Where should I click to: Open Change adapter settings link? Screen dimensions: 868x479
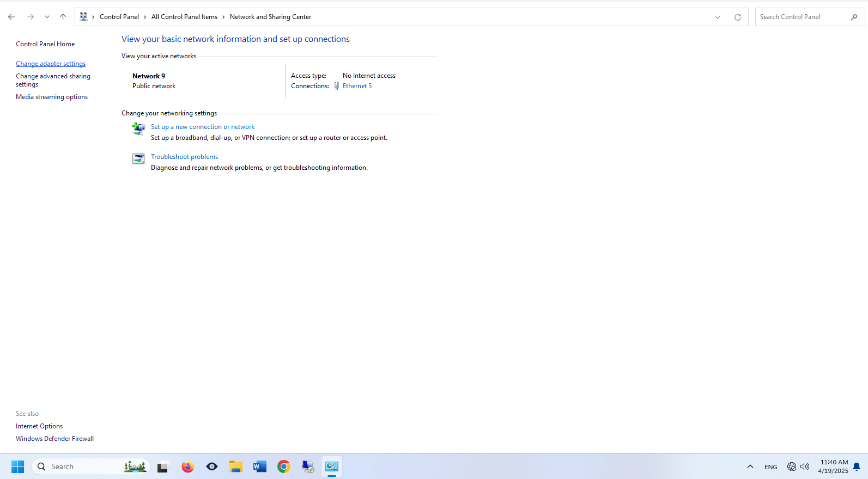51,64
